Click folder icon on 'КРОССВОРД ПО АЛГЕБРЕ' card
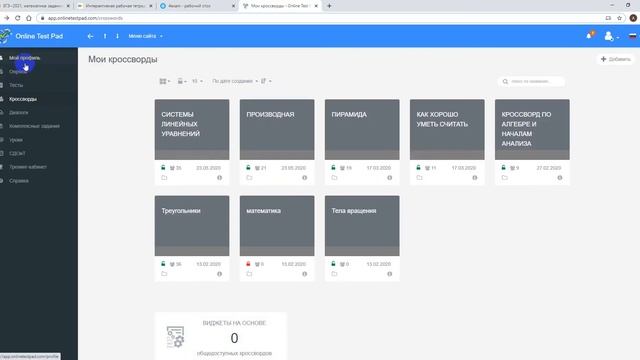The height and width of the screenshot is (360, 640). pyautogui.click(x=504, y=178)
